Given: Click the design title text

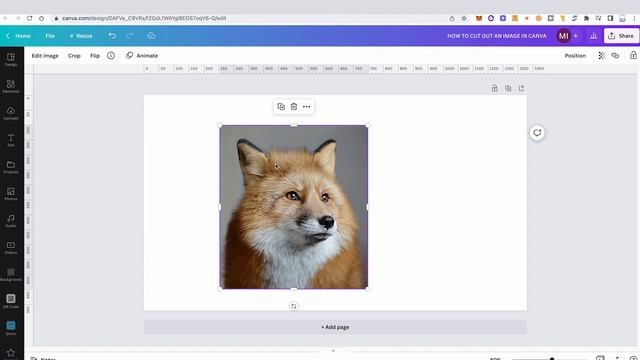Looking at the screenshot, I should click(497, 36).
